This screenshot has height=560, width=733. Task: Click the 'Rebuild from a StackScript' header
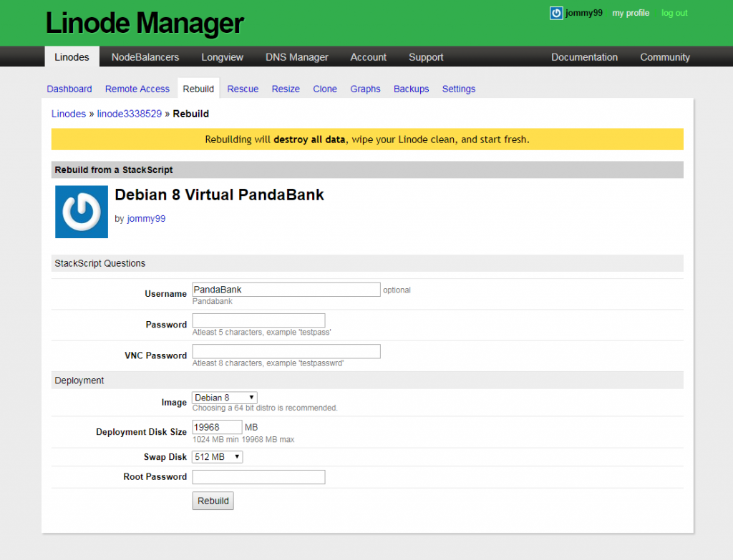(367, 170)
